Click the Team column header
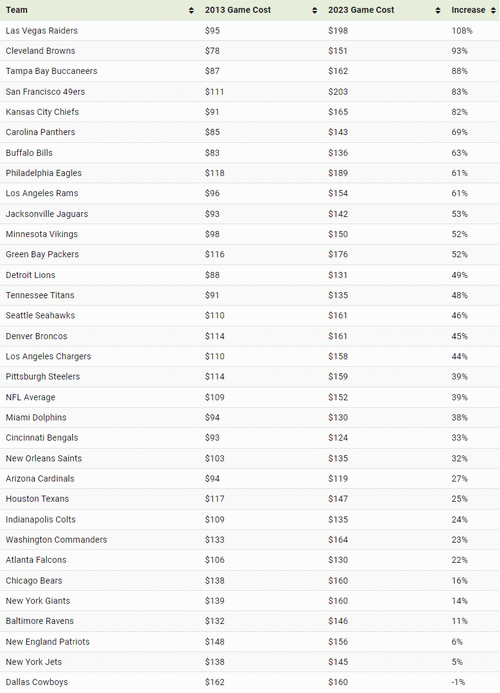 coord(16,10)
